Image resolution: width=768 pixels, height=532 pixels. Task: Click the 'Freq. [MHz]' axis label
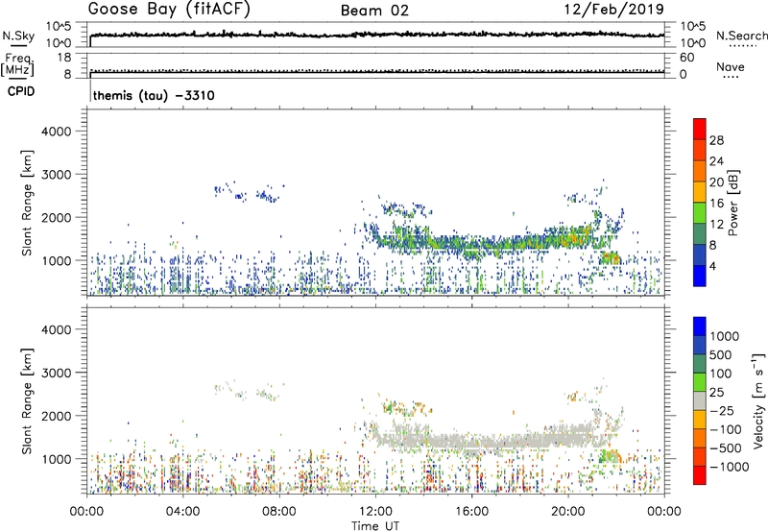17,65
